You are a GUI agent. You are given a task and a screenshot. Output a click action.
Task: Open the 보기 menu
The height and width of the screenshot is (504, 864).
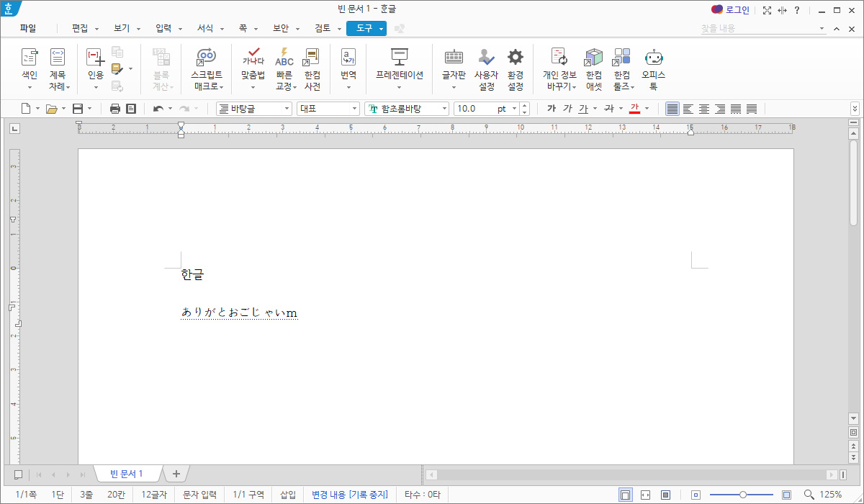click(122, 29)
